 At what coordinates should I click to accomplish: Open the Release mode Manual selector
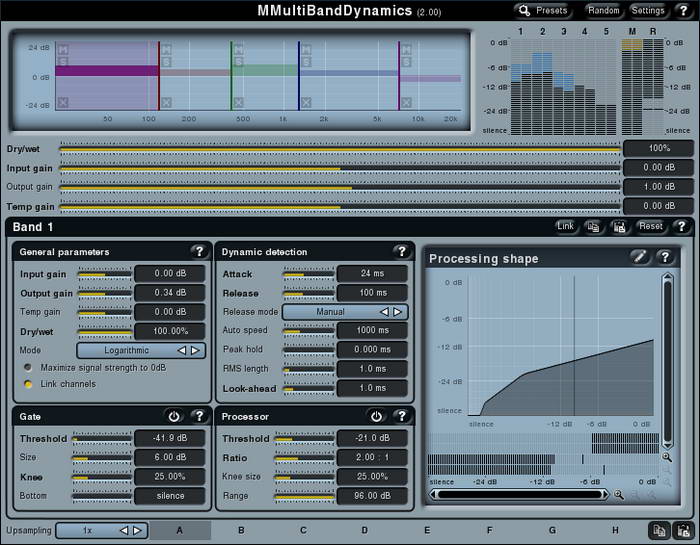coord(344,312)
